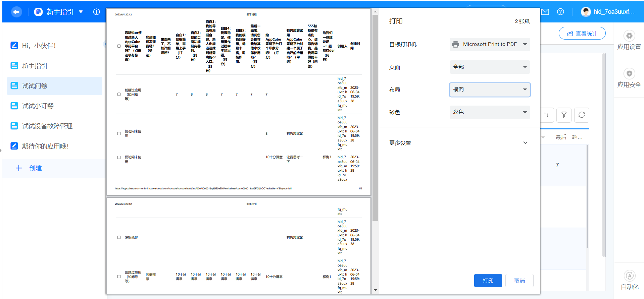Open the user avatar profile
Viewport: 644px width, 299px height.
[x=586, y=12]
